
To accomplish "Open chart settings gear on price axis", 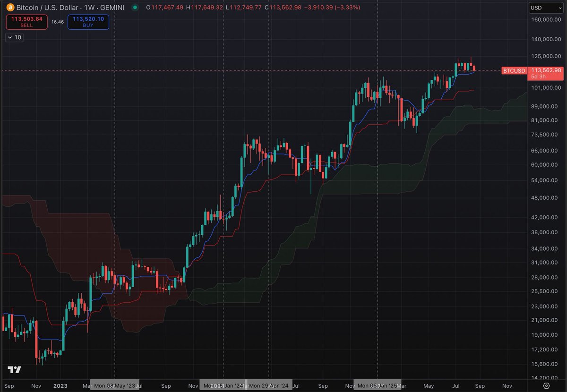I will (546, 386).
